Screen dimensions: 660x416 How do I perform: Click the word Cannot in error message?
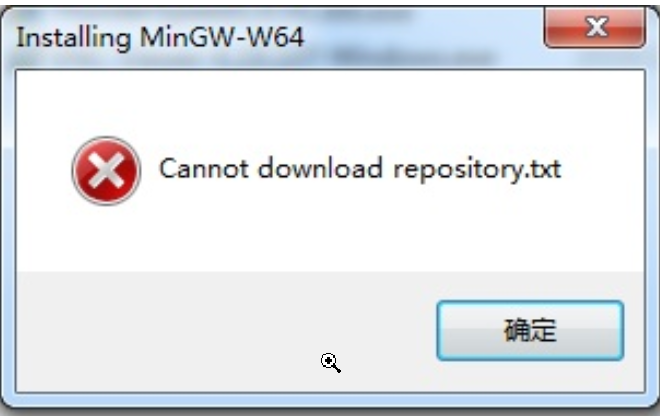[204, 168]
